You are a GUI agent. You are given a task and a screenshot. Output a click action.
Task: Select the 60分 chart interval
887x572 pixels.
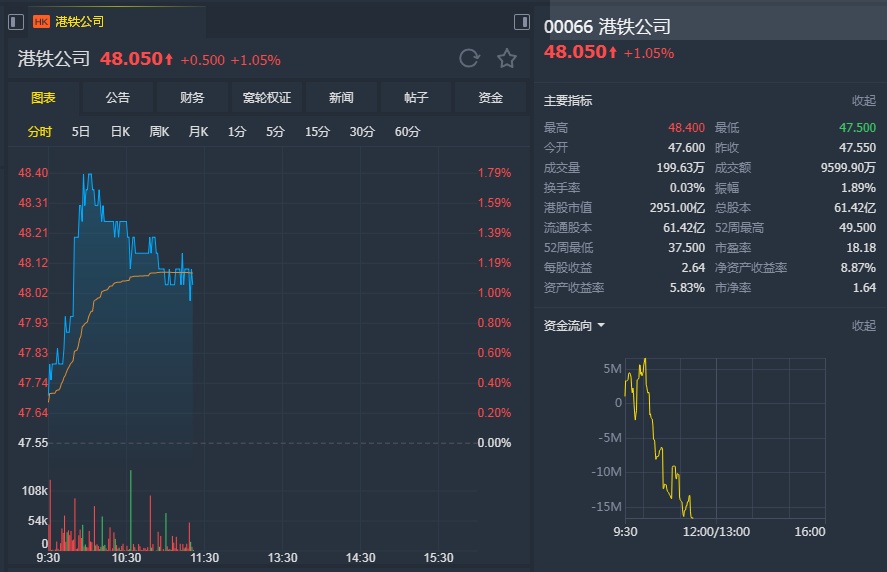pos(407,132)
